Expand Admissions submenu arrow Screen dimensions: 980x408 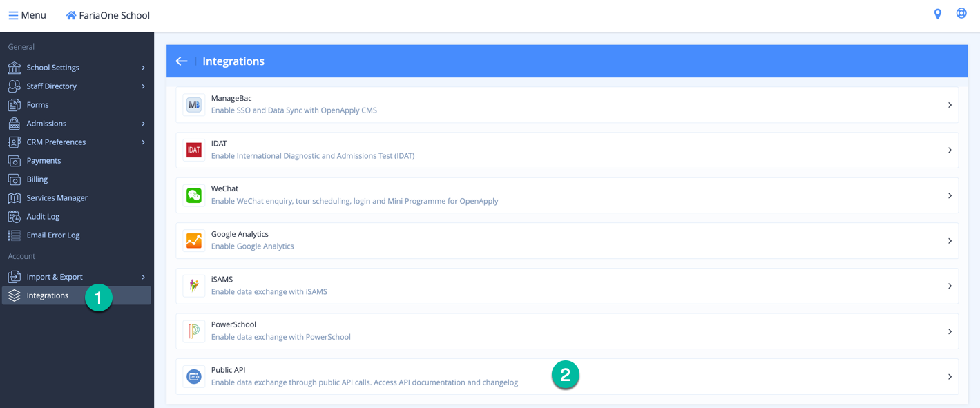(144, 124)
